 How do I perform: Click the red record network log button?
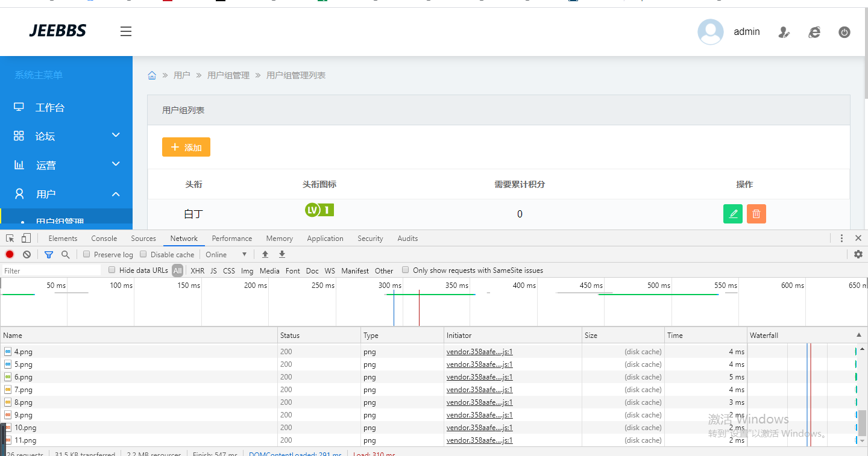[10, 254]
